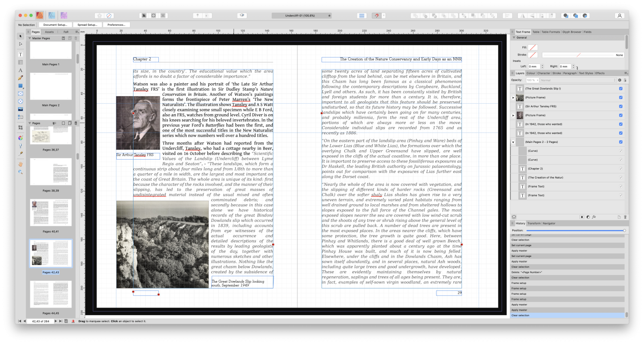Select the Main Pages 1 master thumbnail
The height and width of the screenshot is (344, 644).
point(51,50)
